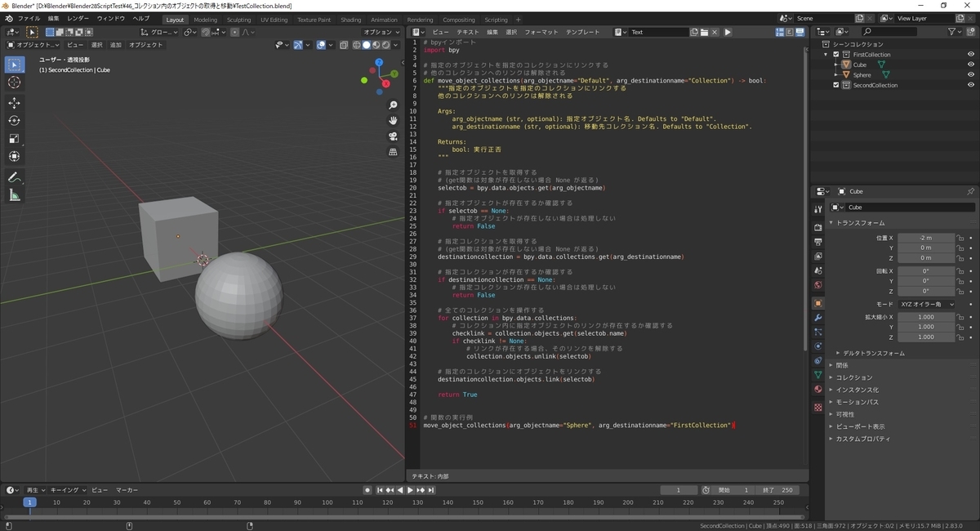Open the viewport Add (追加) menu
Image resolution: width=980 pixels, height=531 pixels.
116,45
